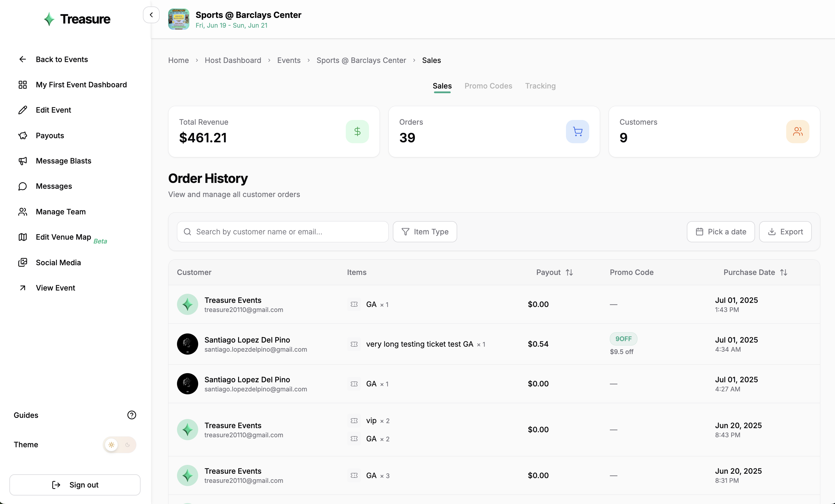
Task: Switch theme to dark moon mode
Action: click(x=128, y=445)
